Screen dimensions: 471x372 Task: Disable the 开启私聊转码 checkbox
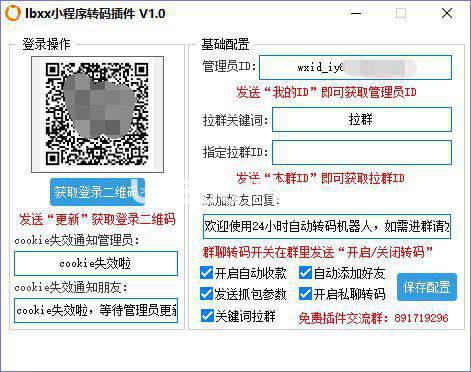305,294
